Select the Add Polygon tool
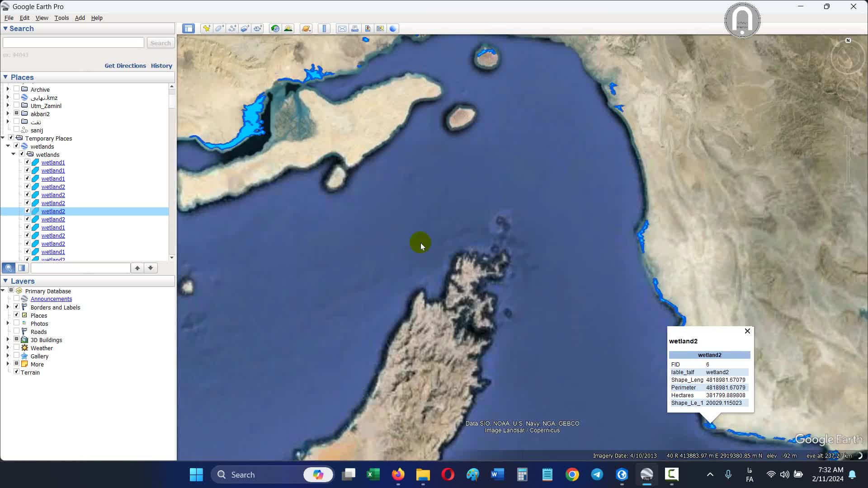The width and height of the screenshot is (868, 488). (x=220, y=28)
